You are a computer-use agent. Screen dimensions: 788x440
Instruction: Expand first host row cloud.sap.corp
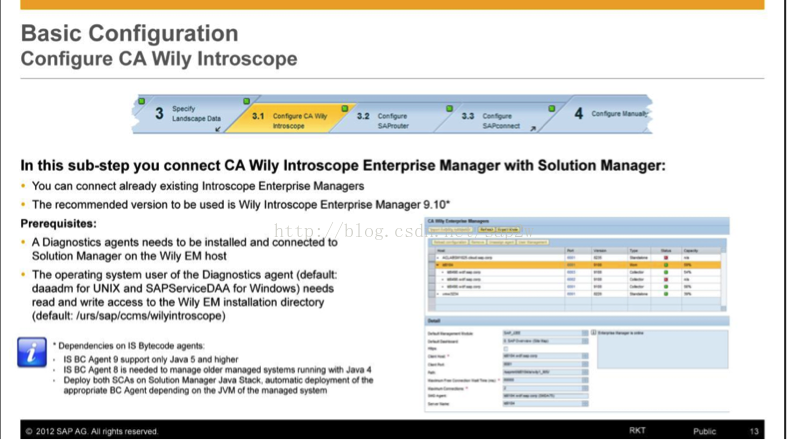tap(438, 258)
